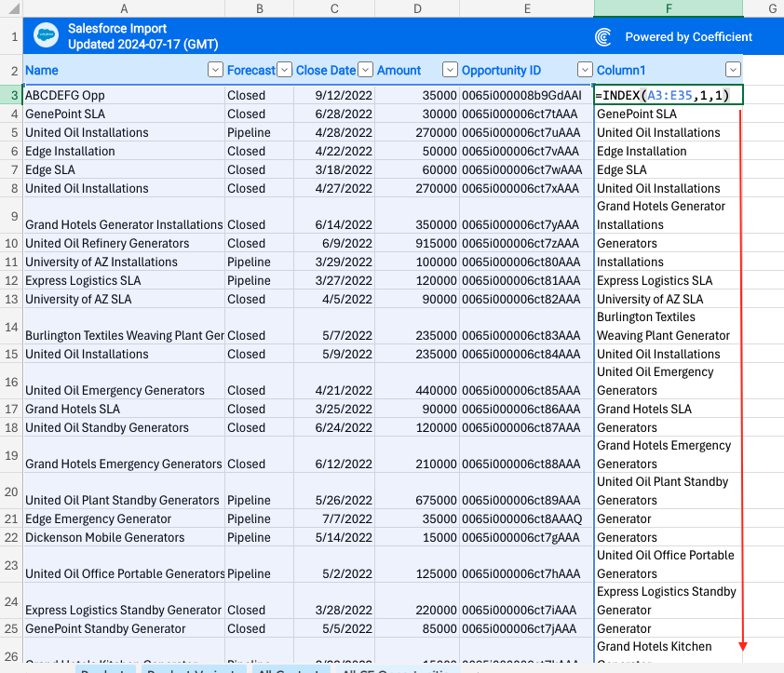Select 'Closed' forecast in row 13
Screen dimensions: 784x673
[x=260, y=299]
